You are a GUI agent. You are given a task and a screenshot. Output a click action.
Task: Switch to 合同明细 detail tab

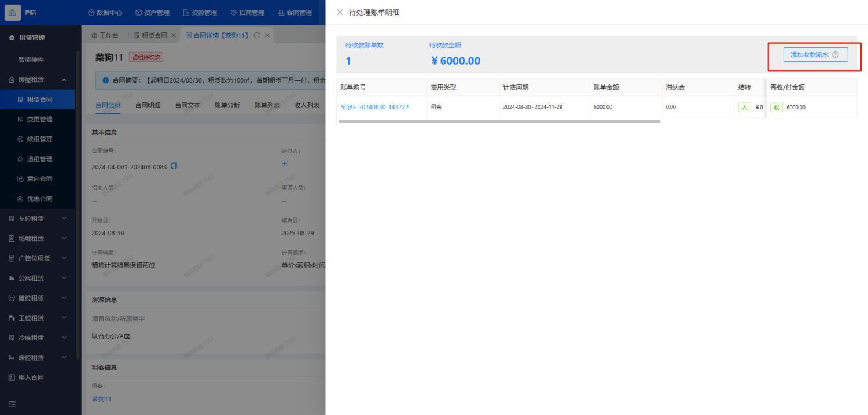148,105
